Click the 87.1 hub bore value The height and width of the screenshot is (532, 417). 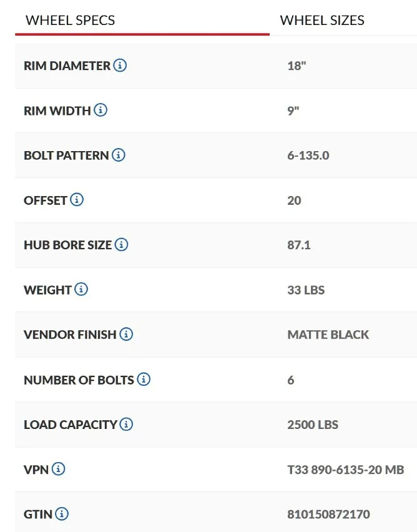pos(299,245)
